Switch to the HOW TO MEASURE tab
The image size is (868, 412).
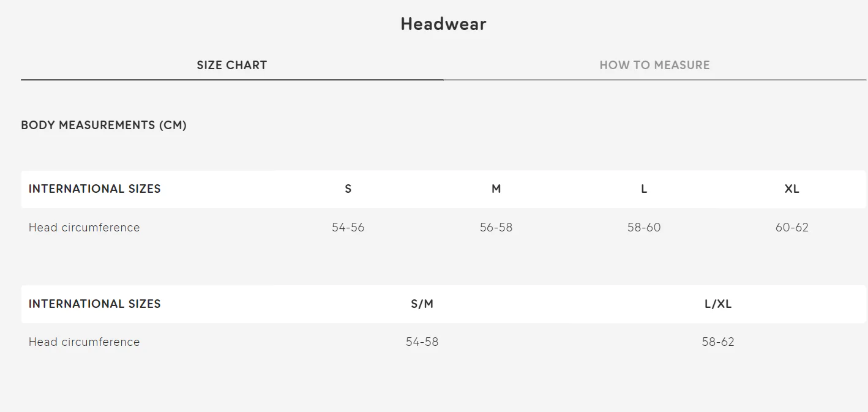tap(654, 65)
